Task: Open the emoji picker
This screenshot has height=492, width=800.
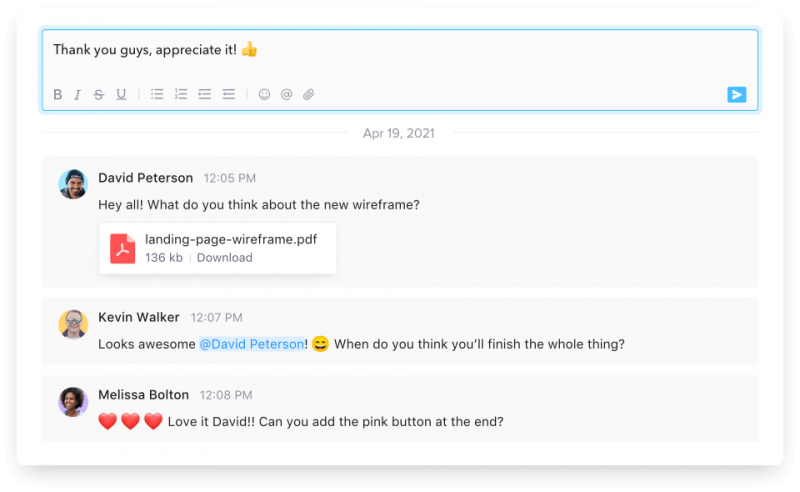Action: pos(265,95)
